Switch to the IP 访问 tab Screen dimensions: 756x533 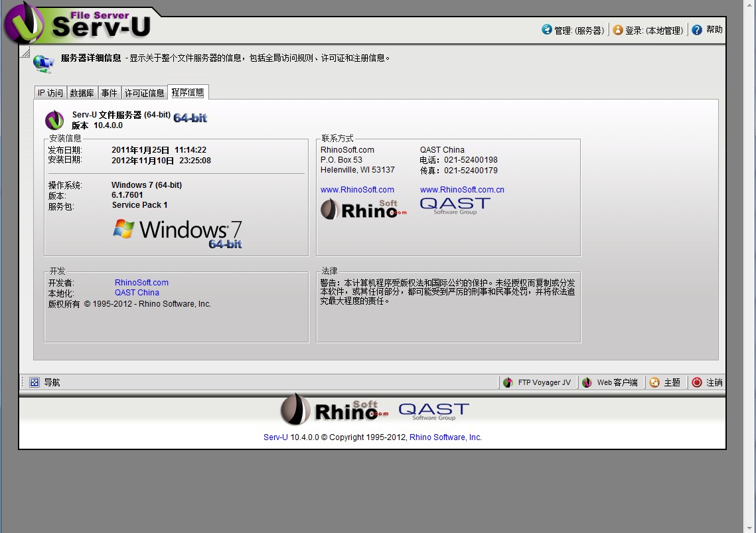50,93
